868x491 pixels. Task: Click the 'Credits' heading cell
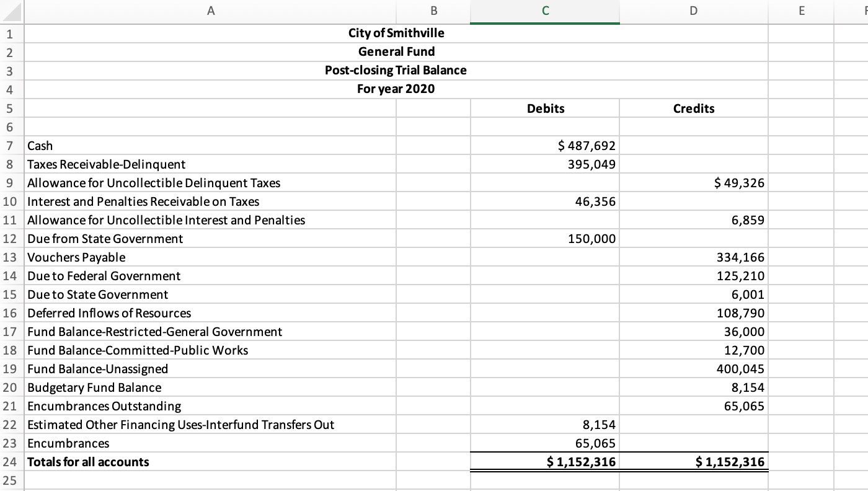(x=694, y=108)
